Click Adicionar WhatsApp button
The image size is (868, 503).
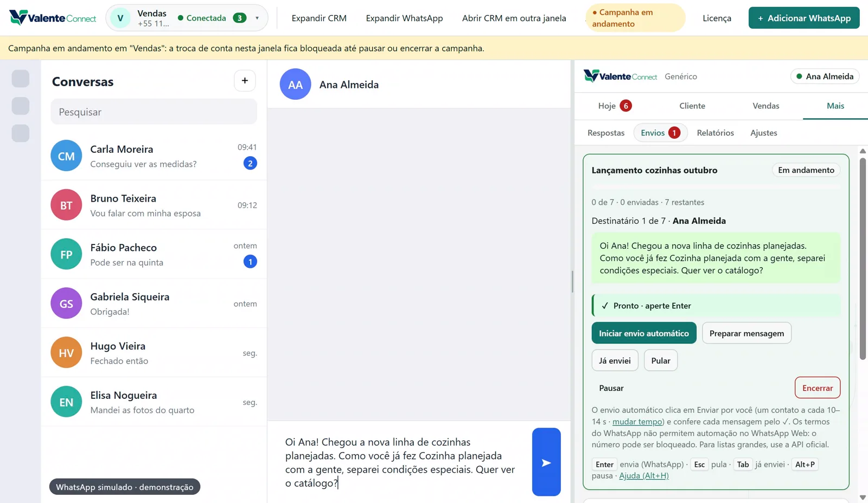804,18
